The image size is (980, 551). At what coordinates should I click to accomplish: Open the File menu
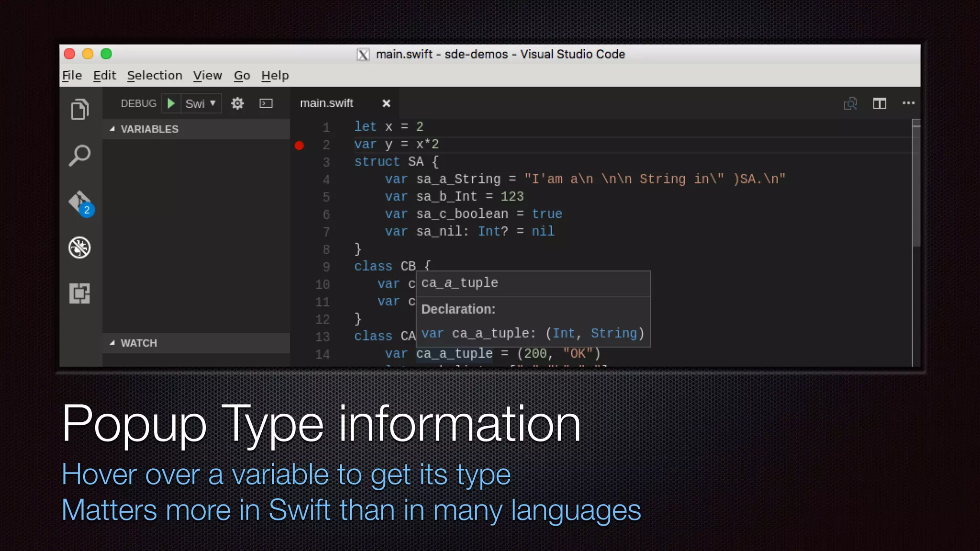click(72, 76)
